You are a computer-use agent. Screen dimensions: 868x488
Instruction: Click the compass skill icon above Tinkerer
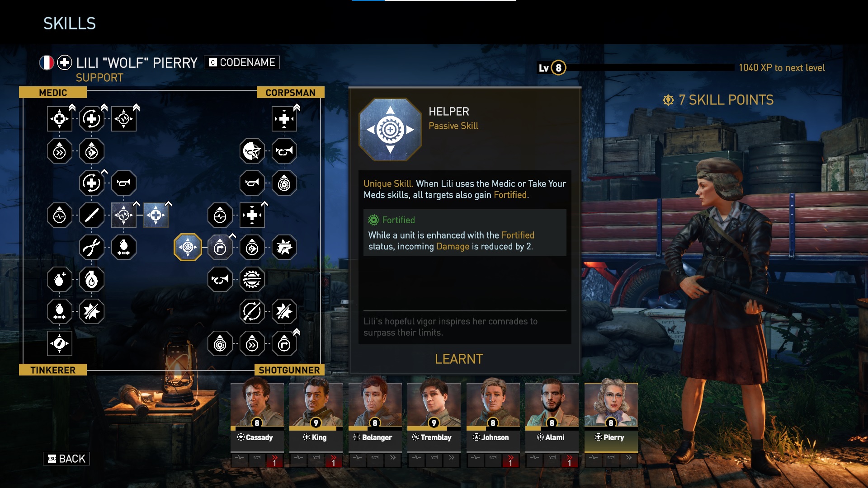click(60, 344)
